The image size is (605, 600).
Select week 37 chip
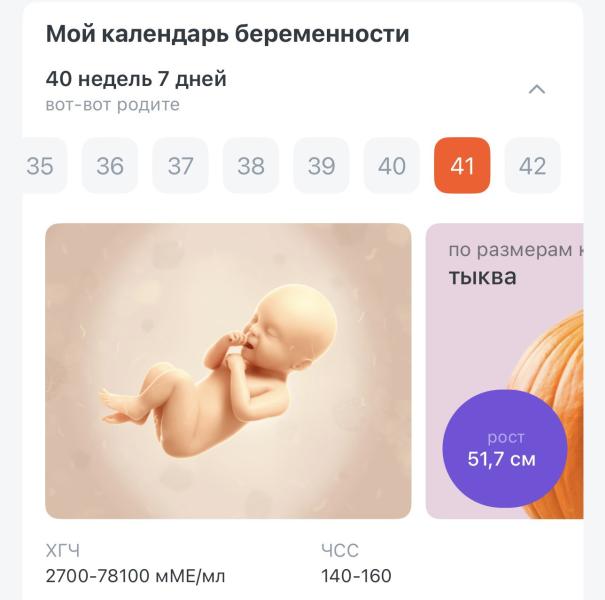pyautogui.click(x=180, y=165)
